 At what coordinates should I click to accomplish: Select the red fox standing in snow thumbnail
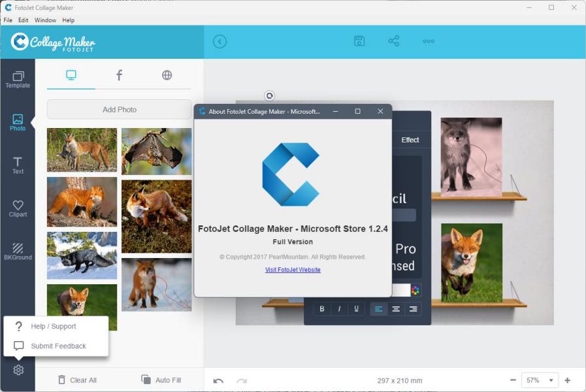pyautogui.click(x=156, y=285)
